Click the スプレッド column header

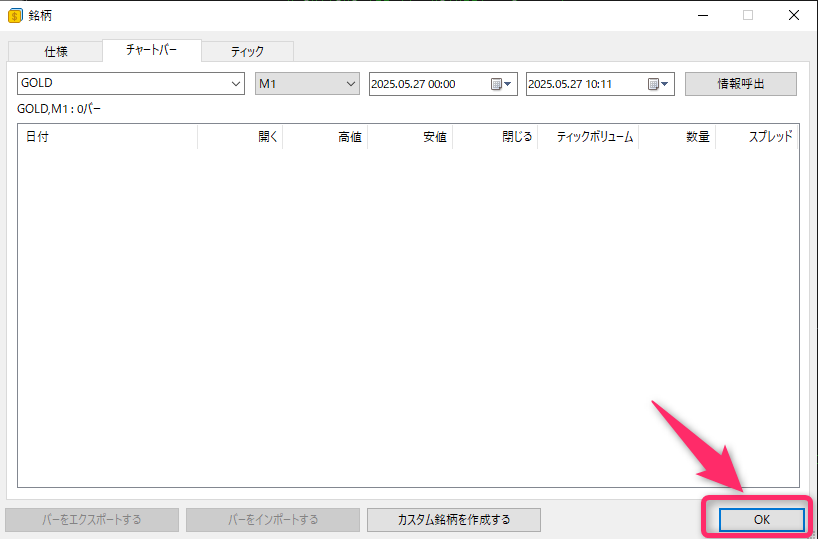tap(756, 137)
